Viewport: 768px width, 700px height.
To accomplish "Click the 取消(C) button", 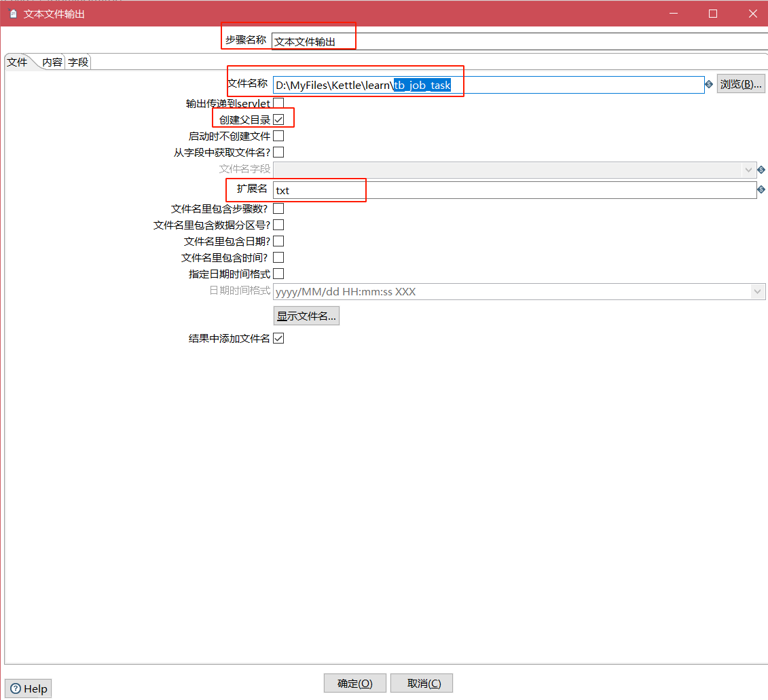I will (424, 683).
